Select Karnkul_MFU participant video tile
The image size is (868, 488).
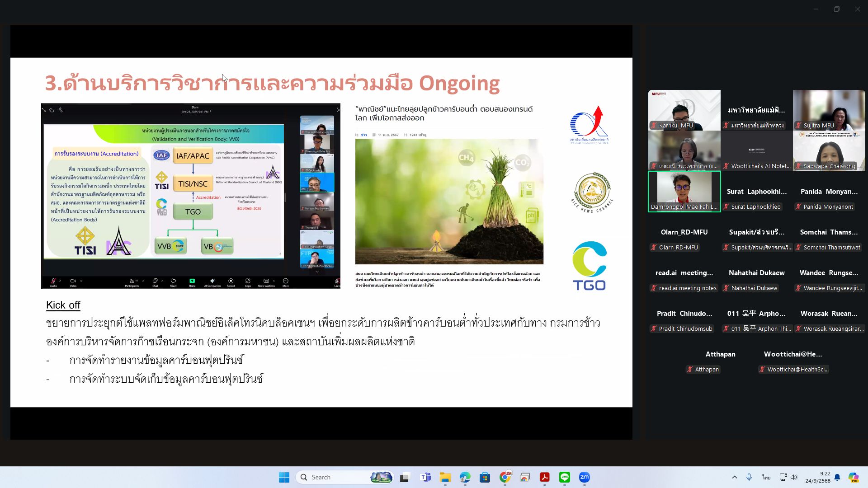pos(684,110)
